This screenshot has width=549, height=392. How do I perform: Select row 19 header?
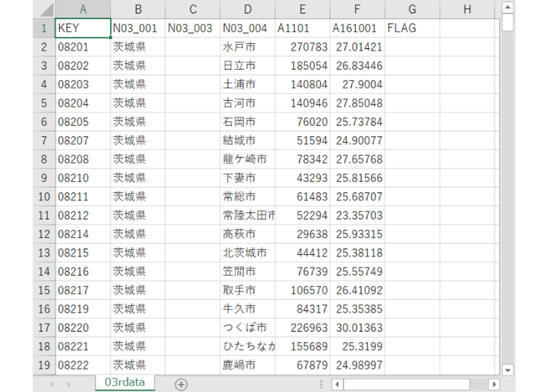pos(44,365)
